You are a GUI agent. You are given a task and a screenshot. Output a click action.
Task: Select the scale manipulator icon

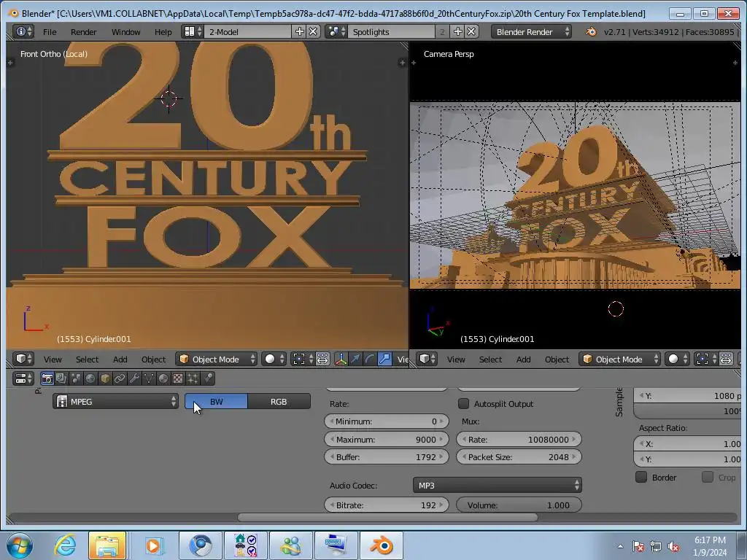[384, 359]
